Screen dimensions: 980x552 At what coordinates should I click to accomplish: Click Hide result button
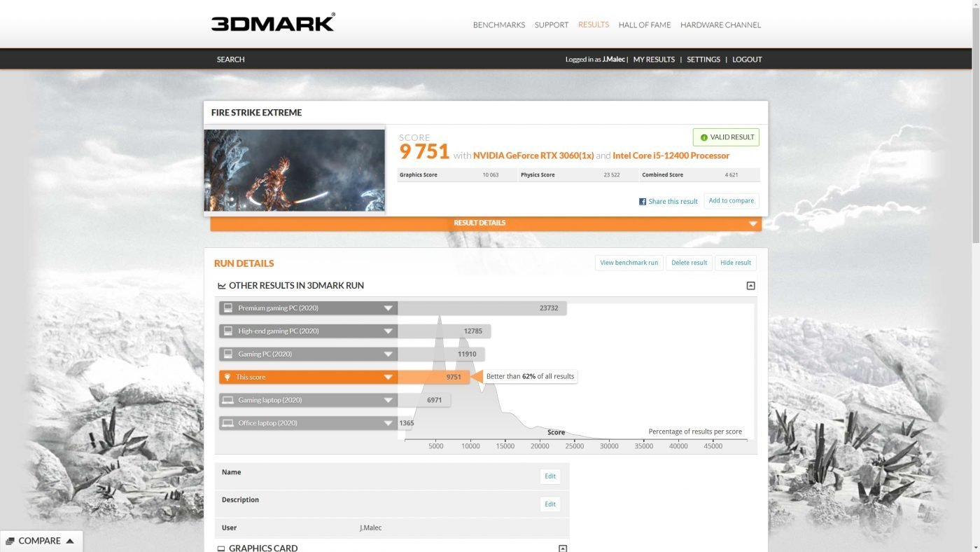pyautogui.click(x=735, y=263)
